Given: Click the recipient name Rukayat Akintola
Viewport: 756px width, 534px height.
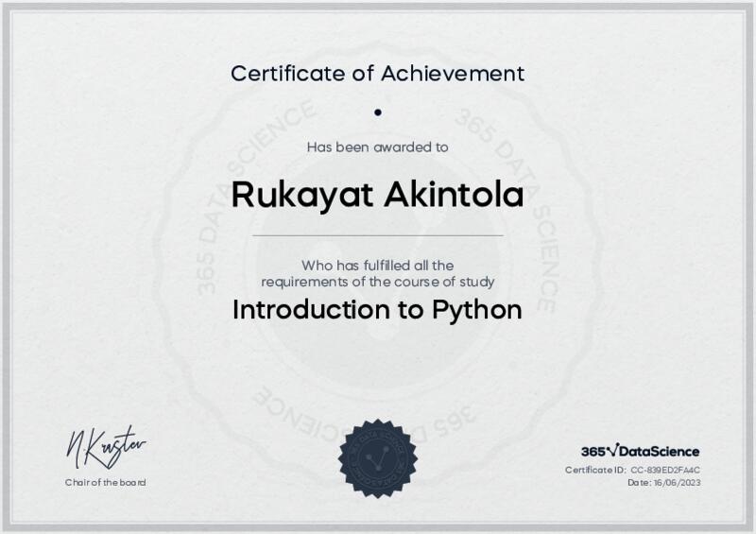Looking at the screenshot, I should coord(377,196).
